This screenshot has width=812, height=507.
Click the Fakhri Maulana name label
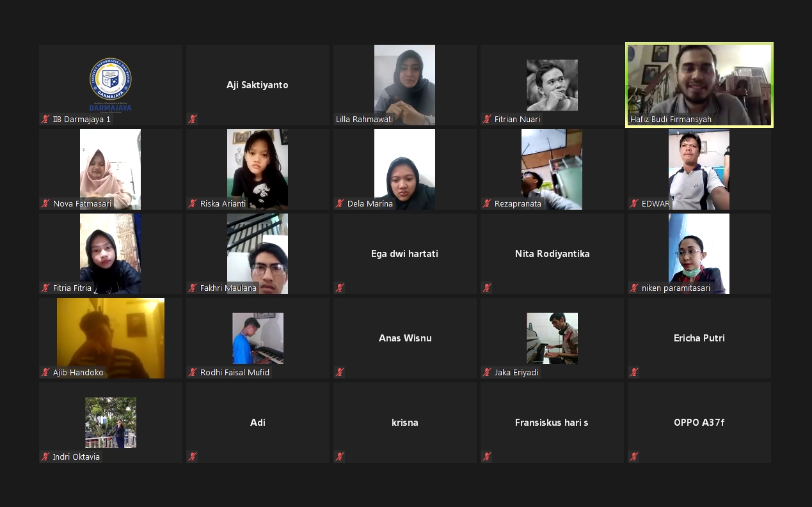click(x=228, y=288)
